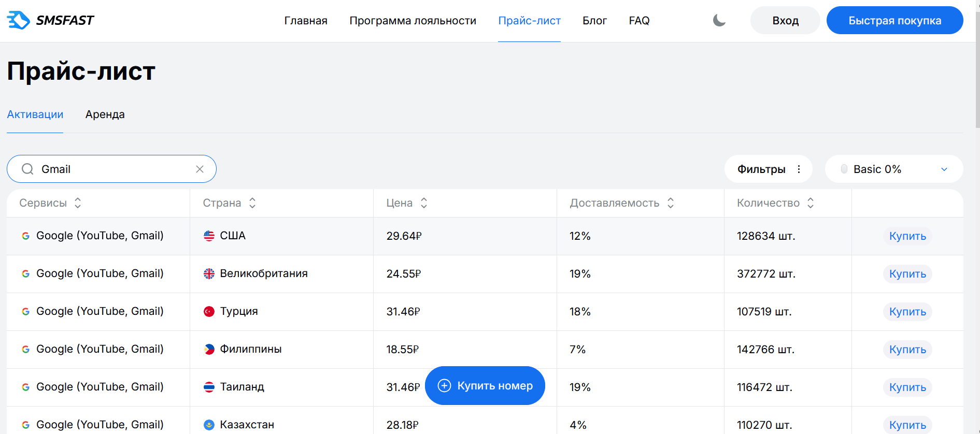The height and width of the screenshot is (434, 980).
Task: Click the United Kingdom flag icon
Action: click(209, 274)
